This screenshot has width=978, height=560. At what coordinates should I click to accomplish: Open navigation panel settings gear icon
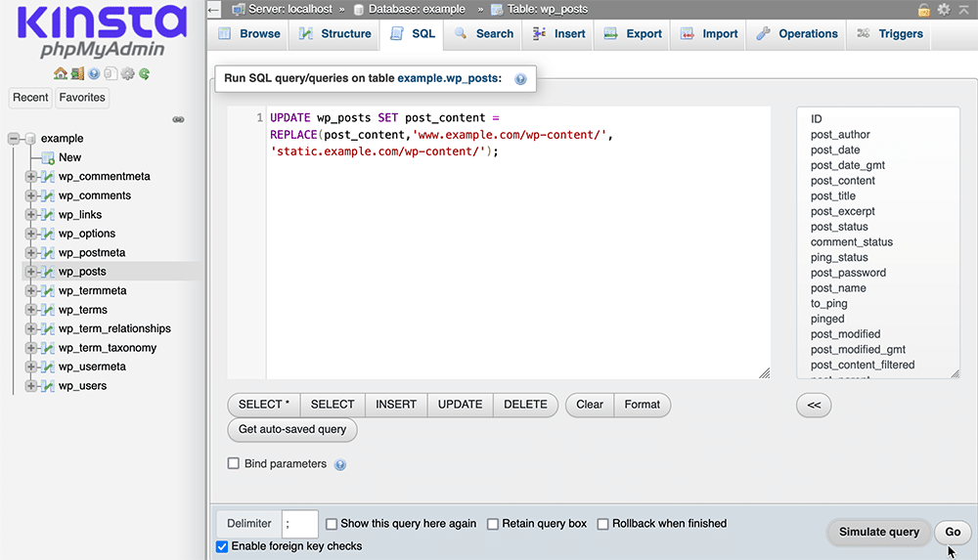pyautogui.click(x=127, y=73)
